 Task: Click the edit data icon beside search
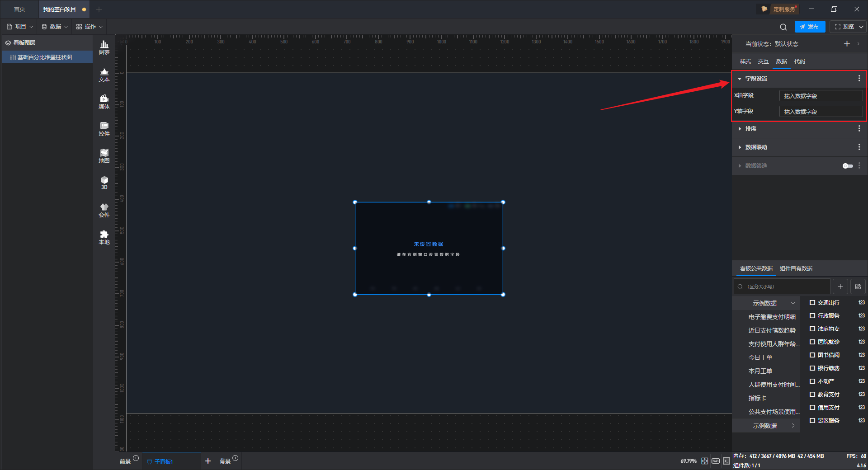[x=858, y=287]
